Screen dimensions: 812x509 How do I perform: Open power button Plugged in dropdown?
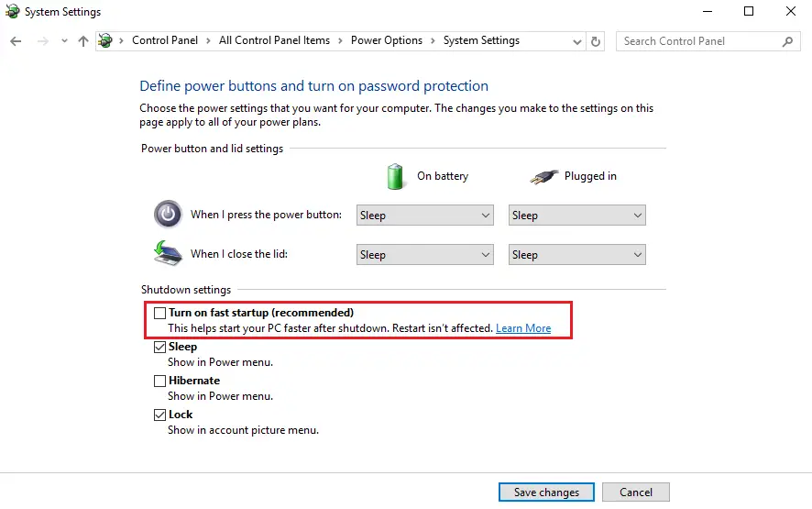coord(577,216)
